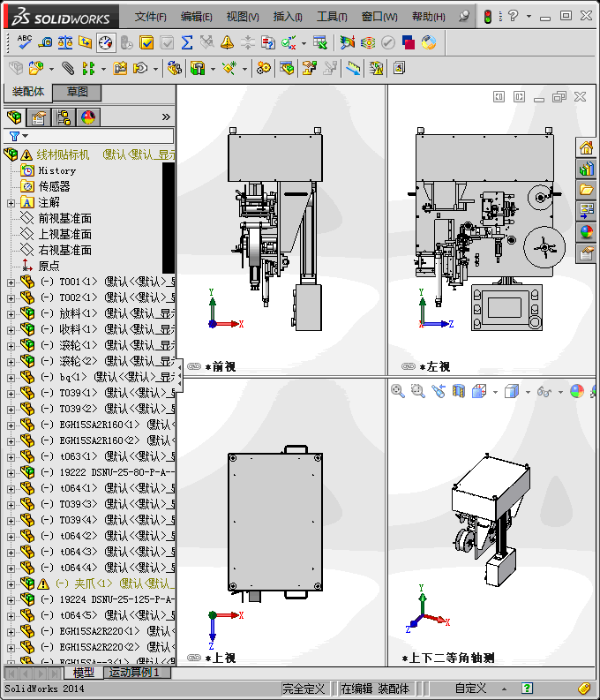This screenshot has width=600, height=700.
Task: Toggle the Sensor gauge tool
Action: point(106,43)
